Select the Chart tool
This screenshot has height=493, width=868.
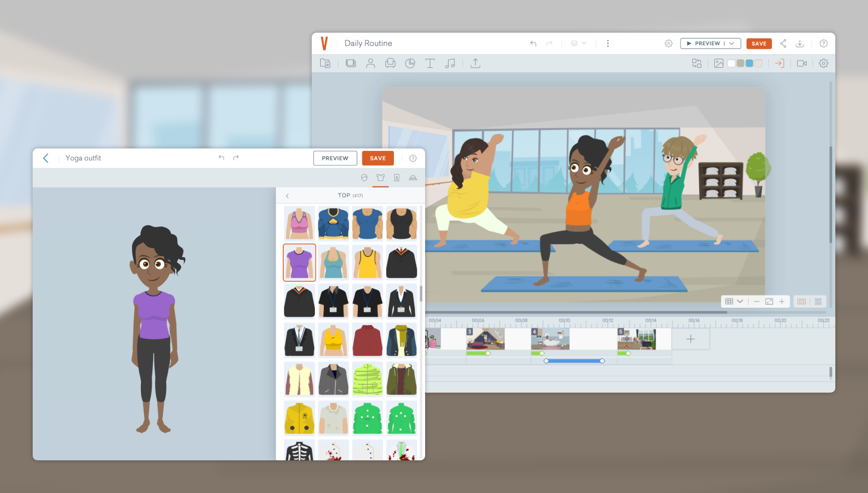point(410,63)
